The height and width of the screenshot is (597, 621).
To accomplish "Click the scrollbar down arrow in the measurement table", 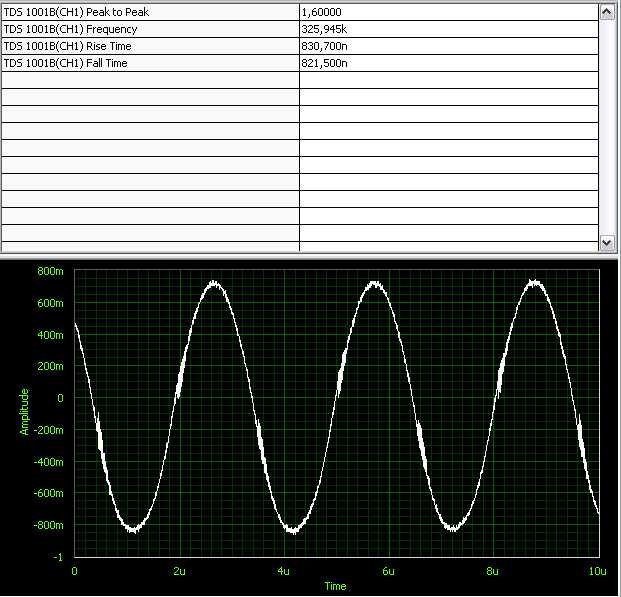I will pos(607,242).
